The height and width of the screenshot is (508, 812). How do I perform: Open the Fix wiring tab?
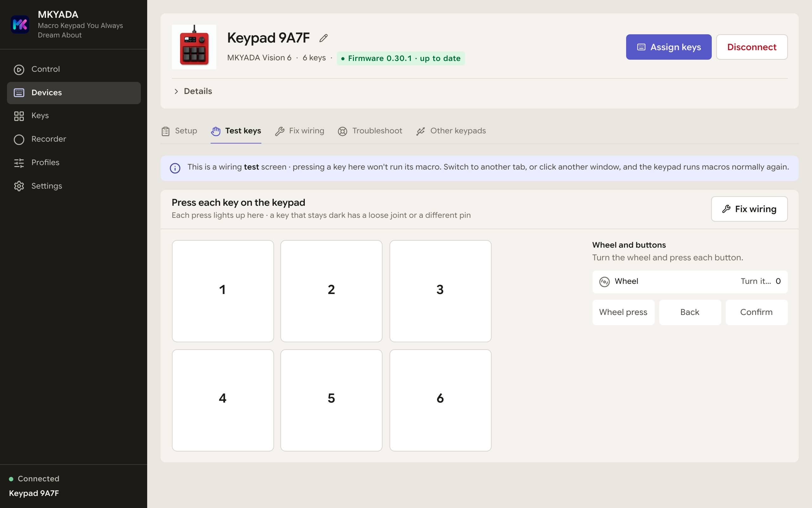[x=299, y=131]
